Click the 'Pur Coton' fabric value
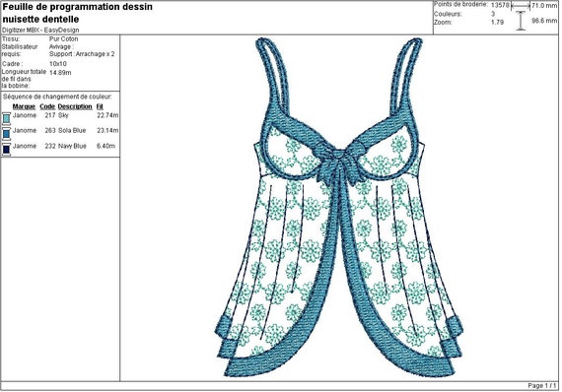Image resolution: width=562 pixels, height=392 pixels. (63, 39)
